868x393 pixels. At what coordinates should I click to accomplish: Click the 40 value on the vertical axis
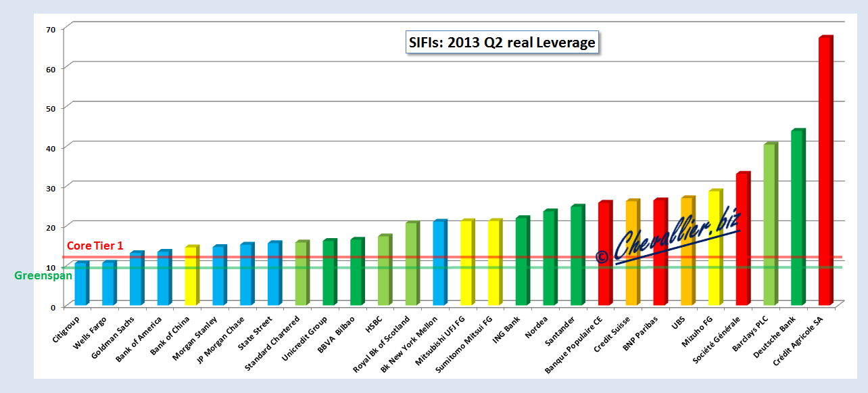point(50,147)
